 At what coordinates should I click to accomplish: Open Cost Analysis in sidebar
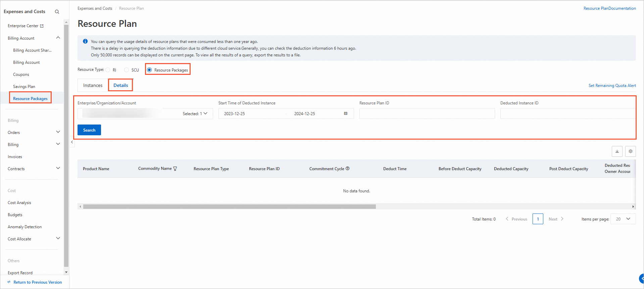[19, 203]
